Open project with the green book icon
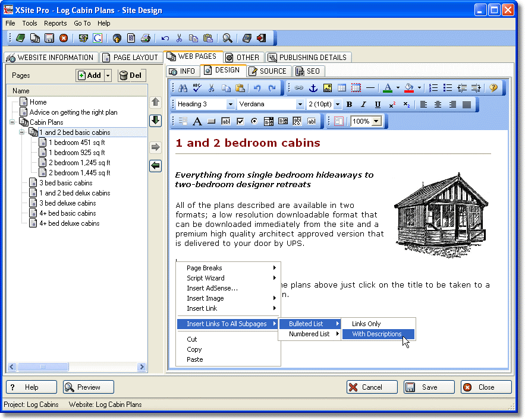The image size is (525, 420). click(21, 38)
